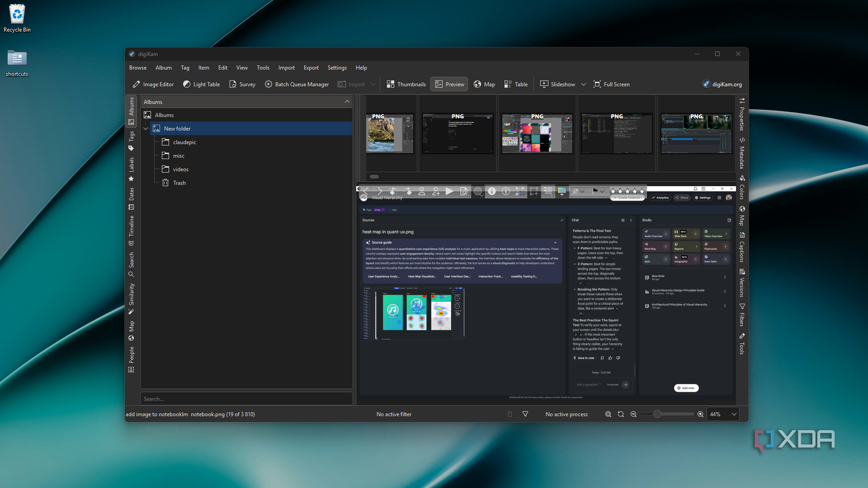Toggle the Preview view mode
868x488 pixels.
click(449, 84)
